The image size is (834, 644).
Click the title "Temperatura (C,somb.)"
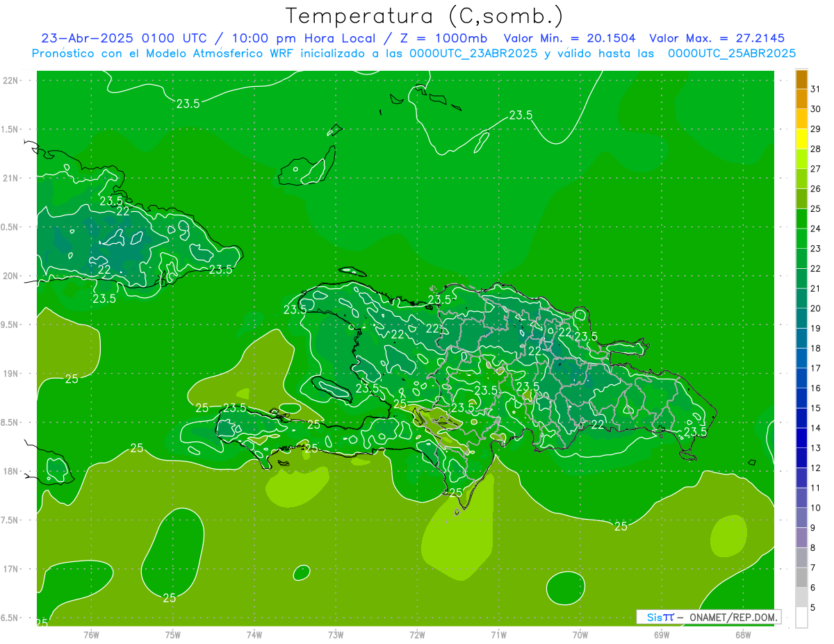click(x=425, y=16)
